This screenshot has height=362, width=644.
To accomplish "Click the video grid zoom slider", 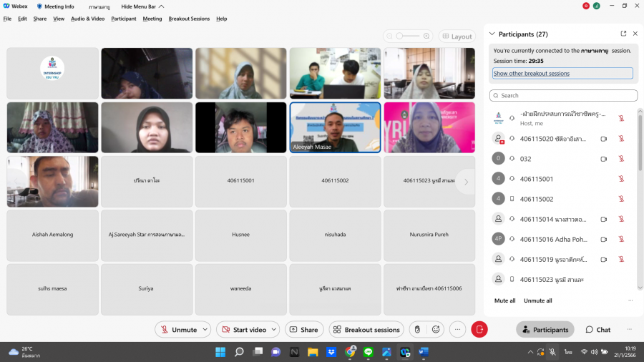I will tap(407, 36).
